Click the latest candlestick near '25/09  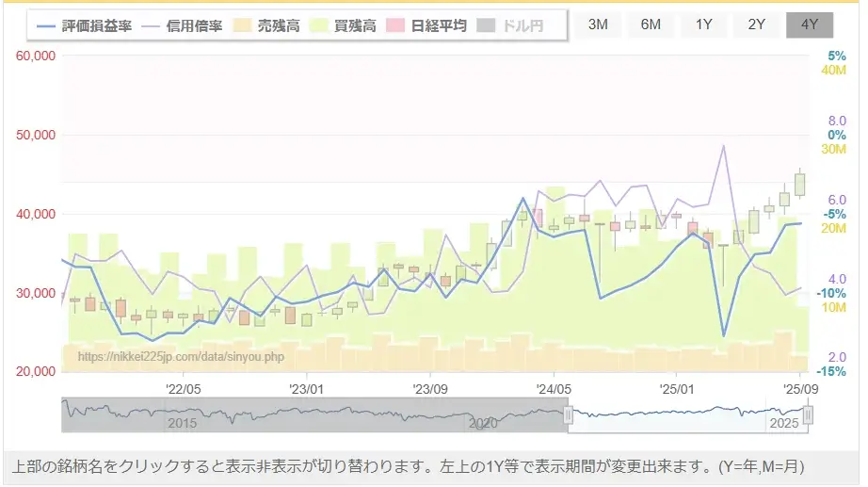(800, 185)
